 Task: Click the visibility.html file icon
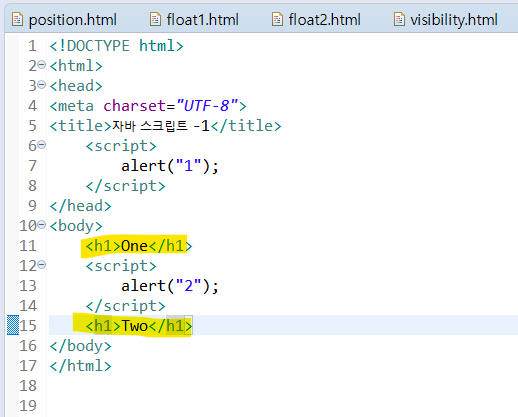(399, 19)
